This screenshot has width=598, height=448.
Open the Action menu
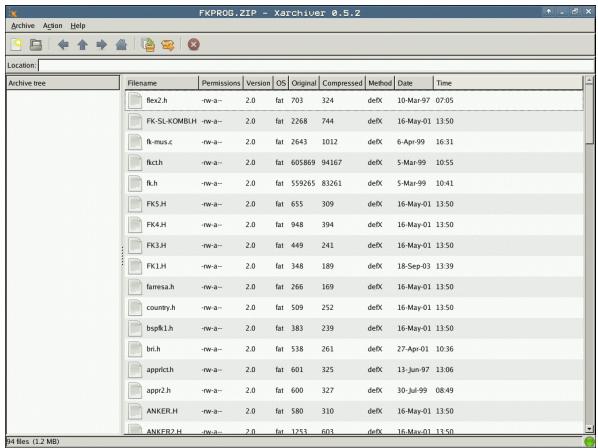pyautogui.click(x=52, y=26)
